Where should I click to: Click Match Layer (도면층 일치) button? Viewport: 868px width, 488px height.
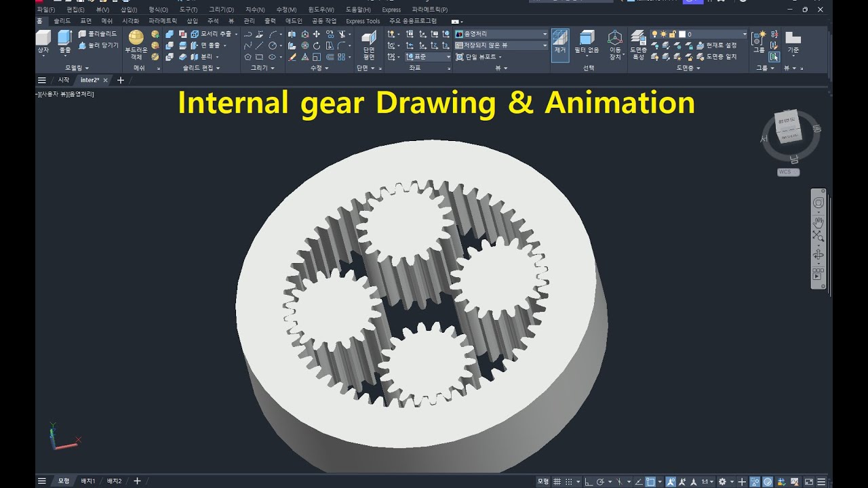(716, 57)
